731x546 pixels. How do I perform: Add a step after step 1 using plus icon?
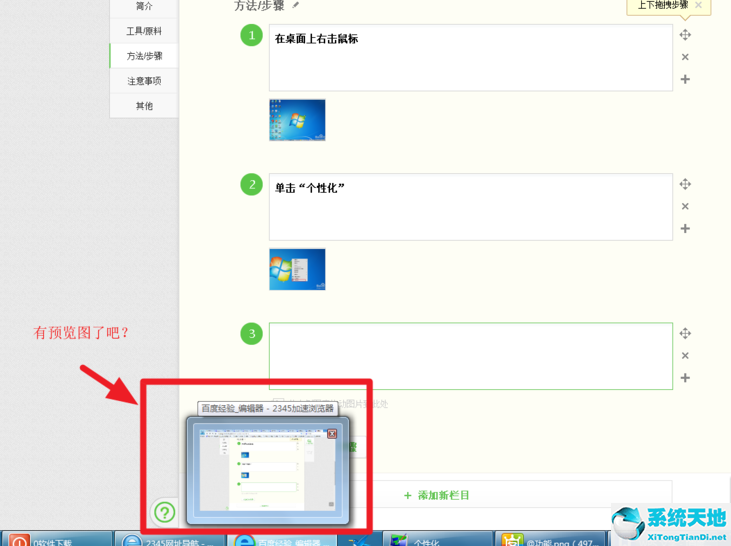[x=685, y=79]
